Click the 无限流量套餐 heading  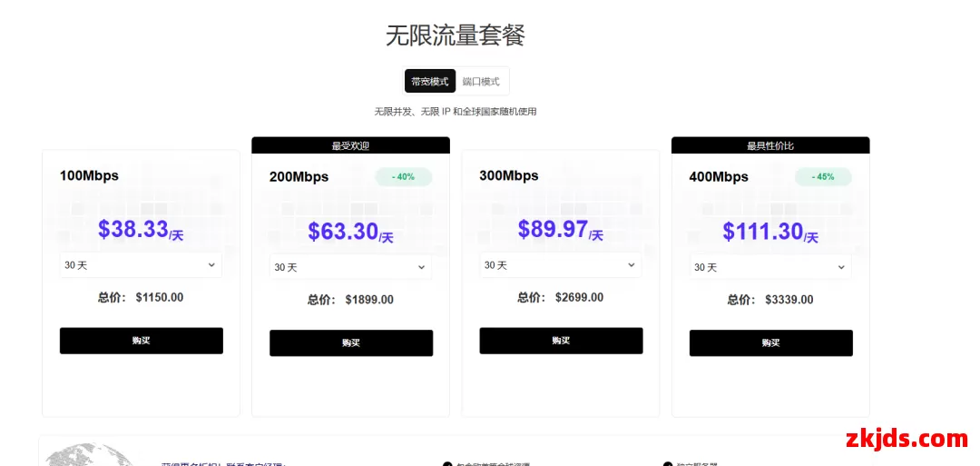pyautogui.click(x=455, y=35)
